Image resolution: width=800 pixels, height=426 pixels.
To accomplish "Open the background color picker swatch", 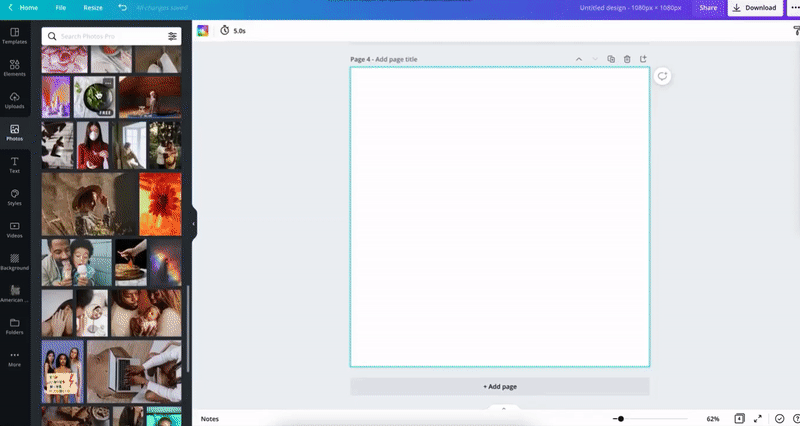I will [x=203, y=31].
